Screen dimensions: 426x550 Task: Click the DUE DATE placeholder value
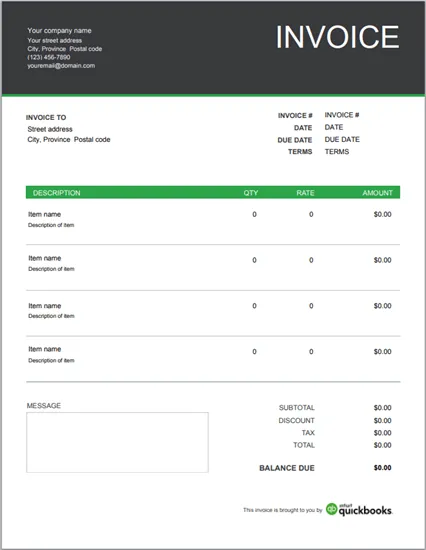[342, 139]
